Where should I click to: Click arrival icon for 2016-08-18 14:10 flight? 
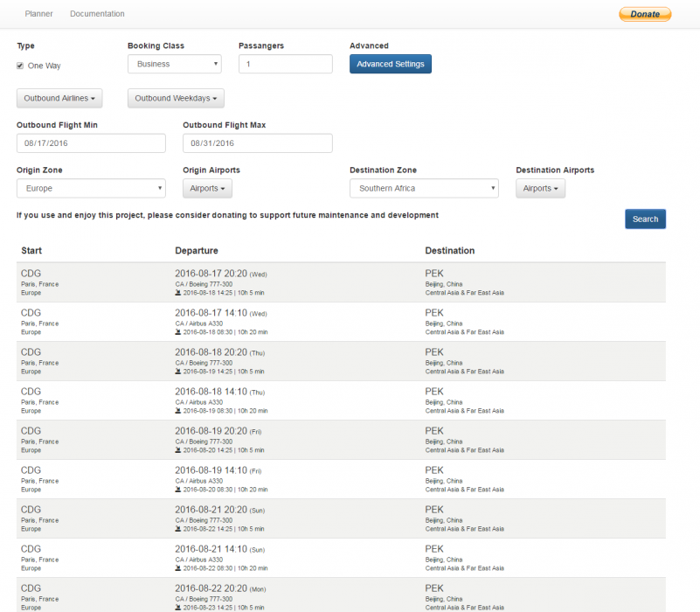coord(178,411)
